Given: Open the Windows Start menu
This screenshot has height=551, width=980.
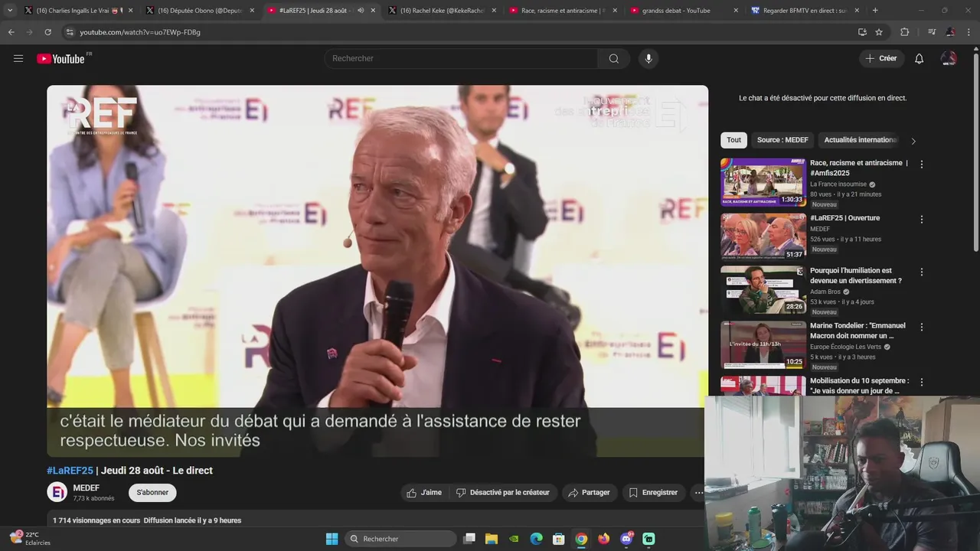Looking at the screenshot, I should coord(332,539).
